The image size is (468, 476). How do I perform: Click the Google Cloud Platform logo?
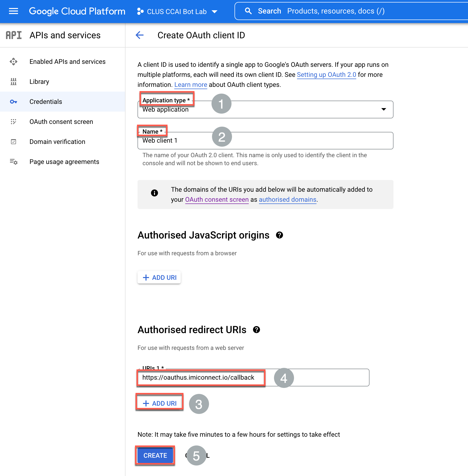pos(77,11)
